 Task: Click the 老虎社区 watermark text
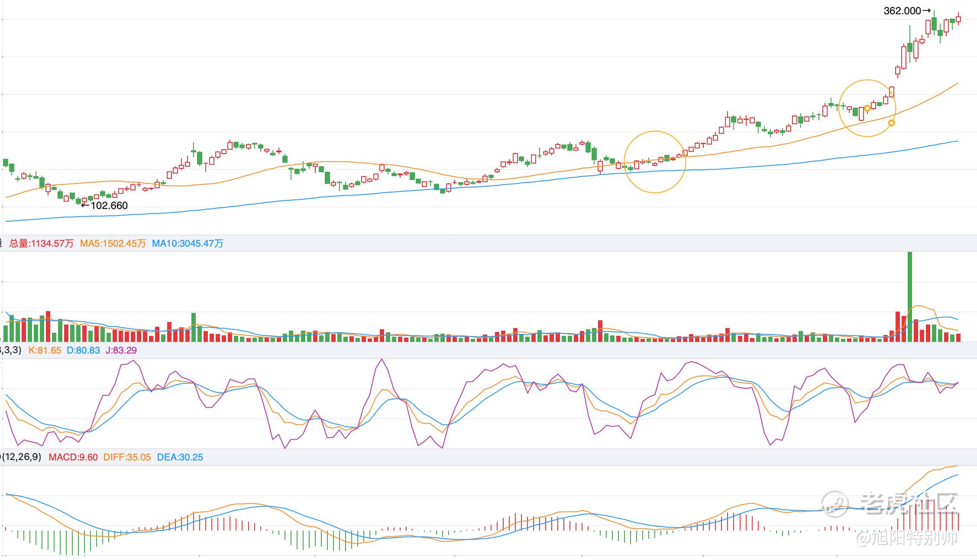(909, 504)
